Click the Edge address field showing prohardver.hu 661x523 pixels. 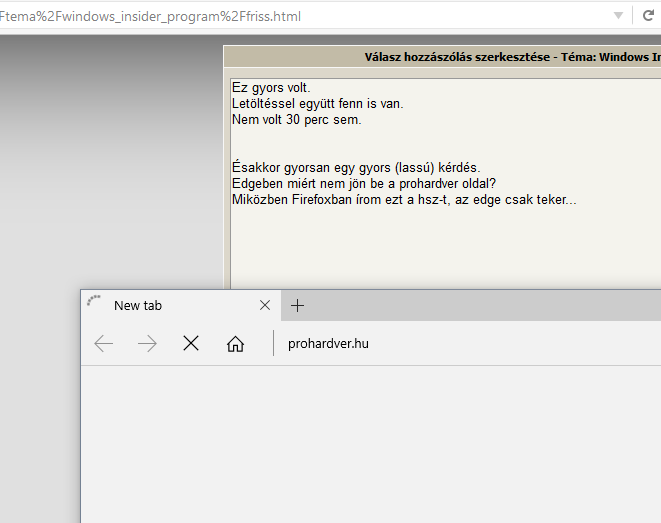468,343
